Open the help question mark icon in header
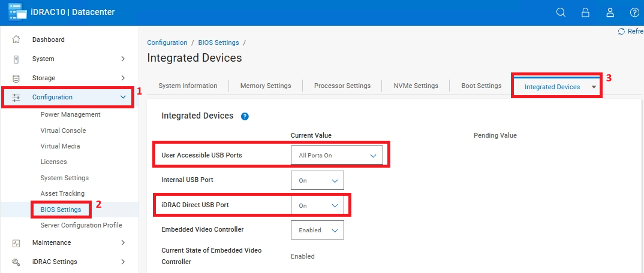Screen dimensions: 644x273 click(x=634, y=13)
